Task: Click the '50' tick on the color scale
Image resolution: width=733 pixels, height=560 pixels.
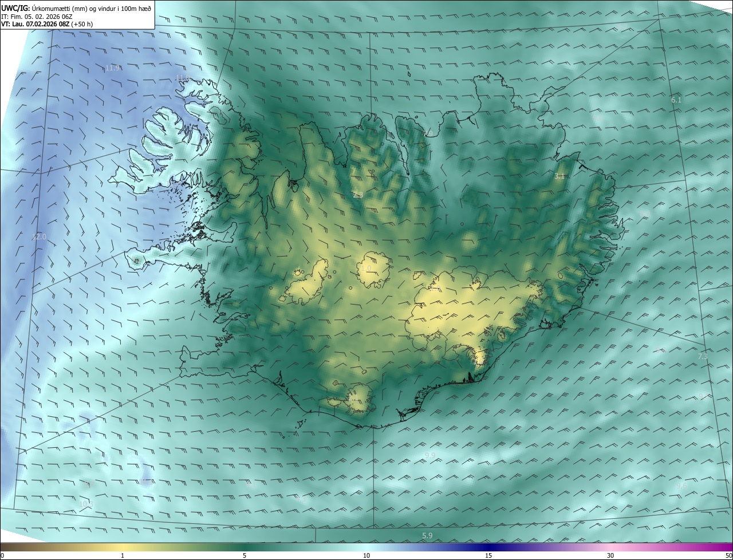Action: [728, 556]
